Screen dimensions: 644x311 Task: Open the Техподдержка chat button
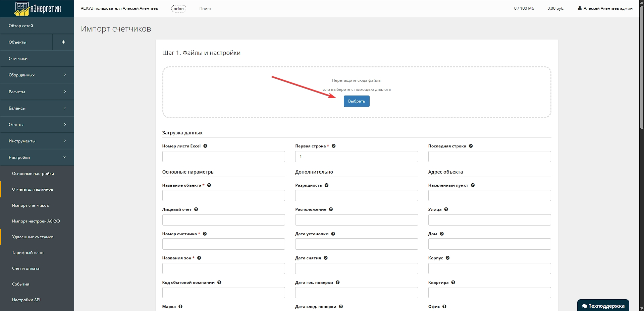603,306
